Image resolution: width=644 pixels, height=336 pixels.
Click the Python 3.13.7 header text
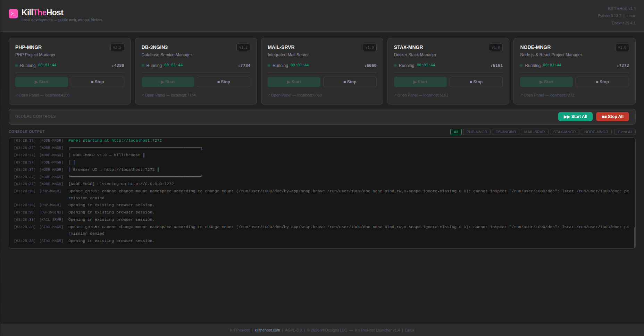(x=609, y=16)
